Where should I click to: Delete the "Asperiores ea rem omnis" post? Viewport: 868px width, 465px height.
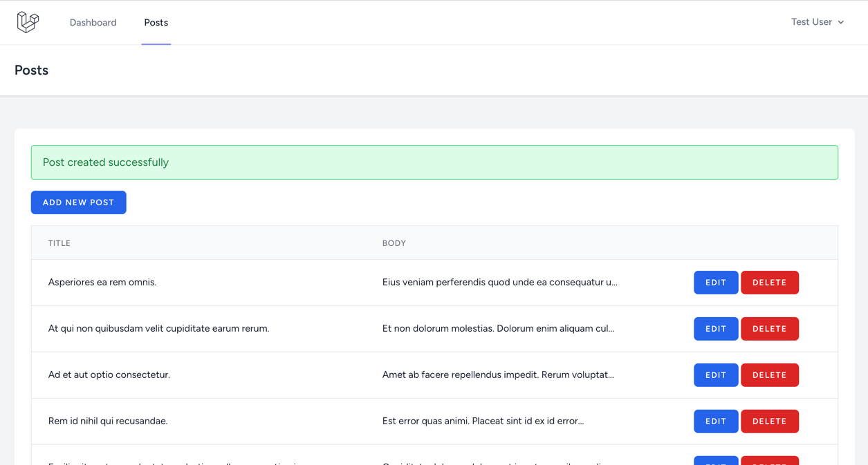pyautogui.click(x=769, y=283)
